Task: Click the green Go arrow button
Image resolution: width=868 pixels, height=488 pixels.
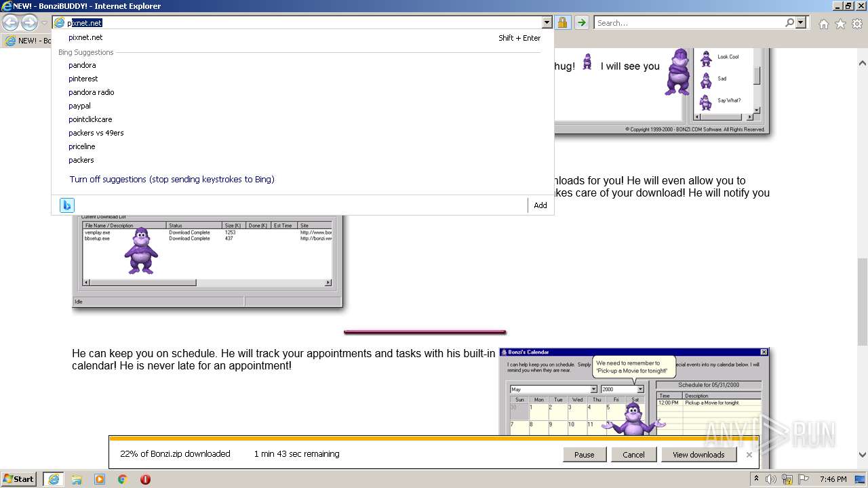Action: pos(581,22)
